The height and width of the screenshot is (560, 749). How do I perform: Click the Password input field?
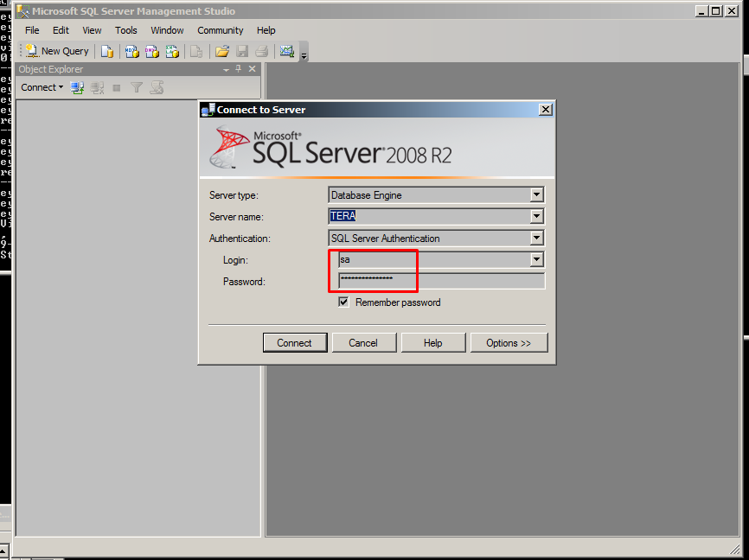click(x=441, y=281)
